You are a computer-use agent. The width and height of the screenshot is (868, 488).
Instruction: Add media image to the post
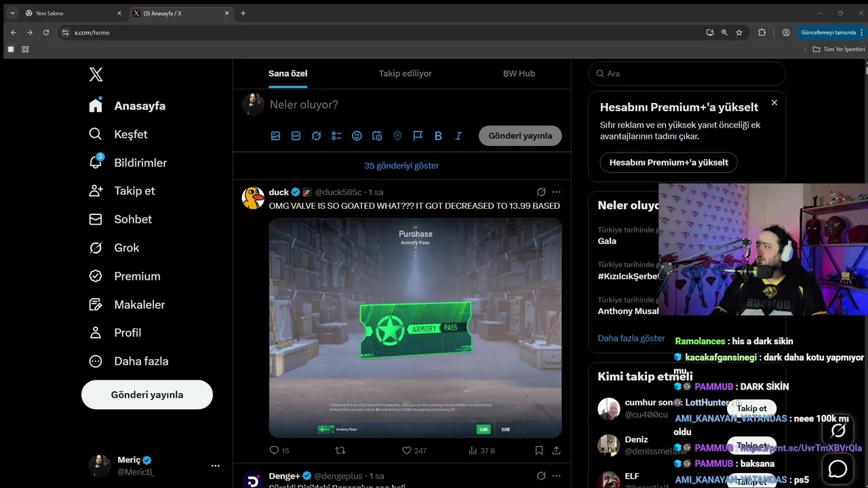275,136
